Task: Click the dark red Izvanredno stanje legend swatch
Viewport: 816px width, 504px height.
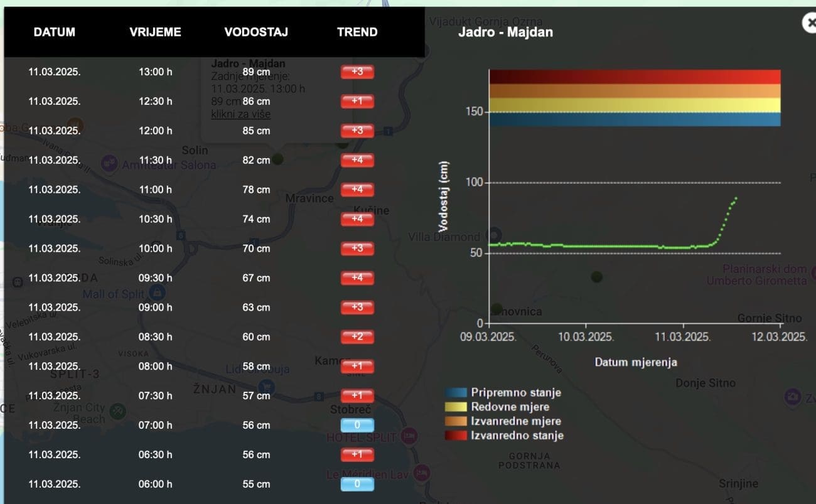Action: coord(456,436)
